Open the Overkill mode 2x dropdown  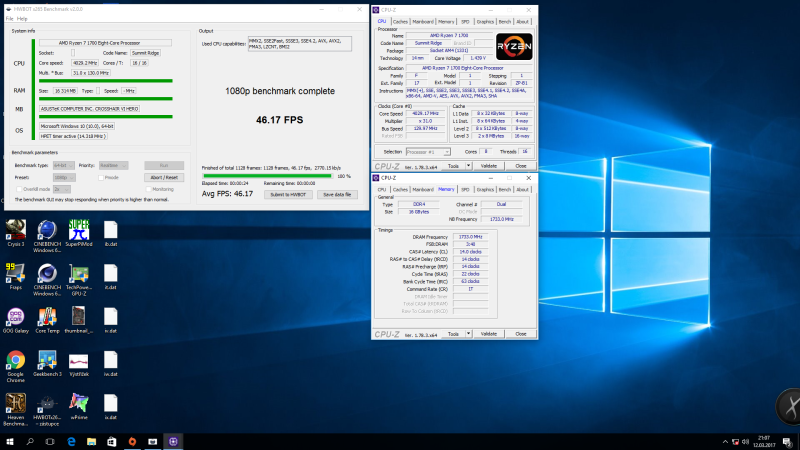(x=62, y=189)
